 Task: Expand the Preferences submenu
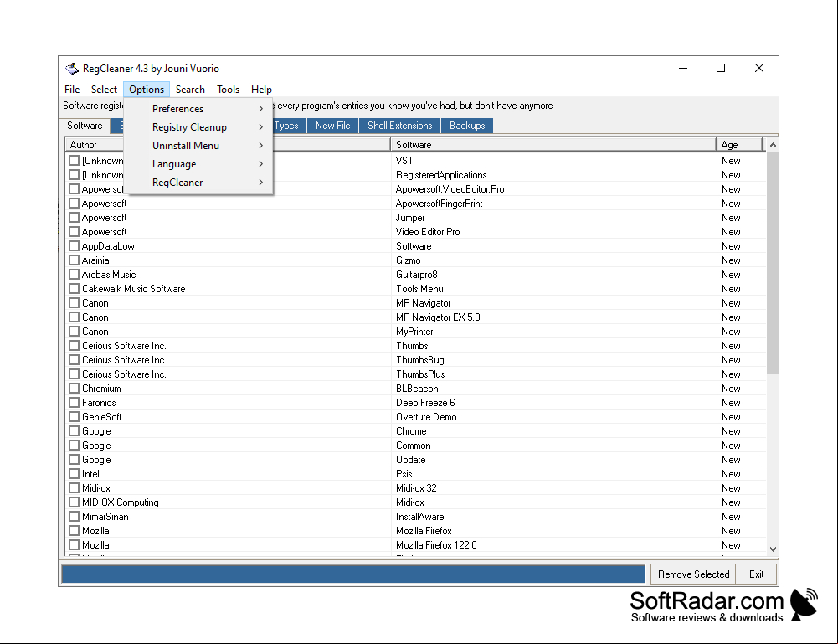[x=198, y=109]
